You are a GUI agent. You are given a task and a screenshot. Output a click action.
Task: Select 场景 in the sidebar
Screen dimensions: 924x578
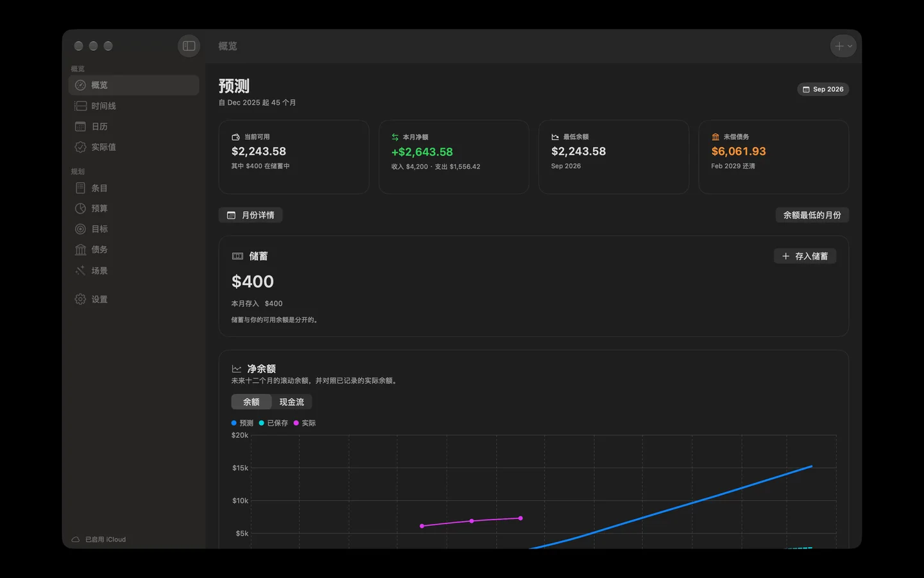pyautogui.click(x=133, y=271)
